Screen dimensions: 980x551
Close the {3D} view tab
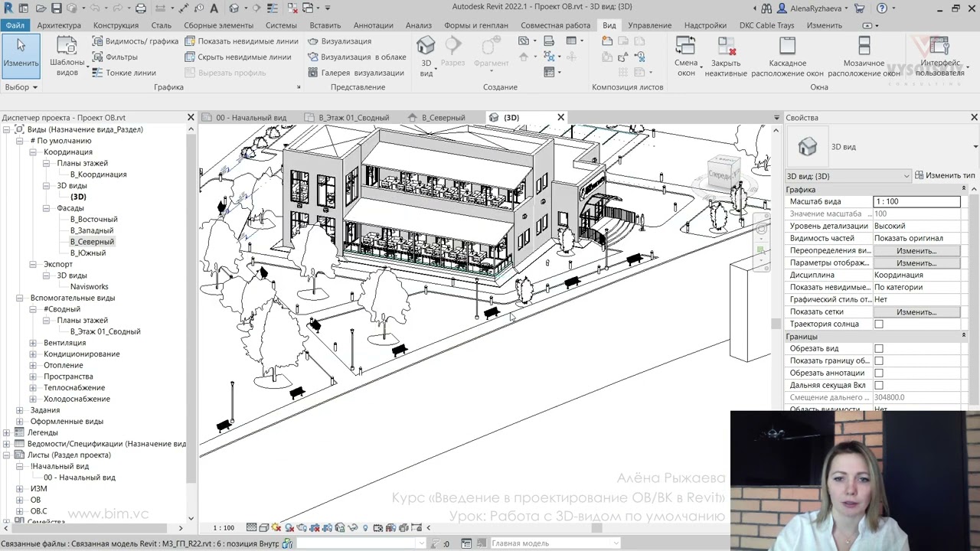(x=560, y=117)
